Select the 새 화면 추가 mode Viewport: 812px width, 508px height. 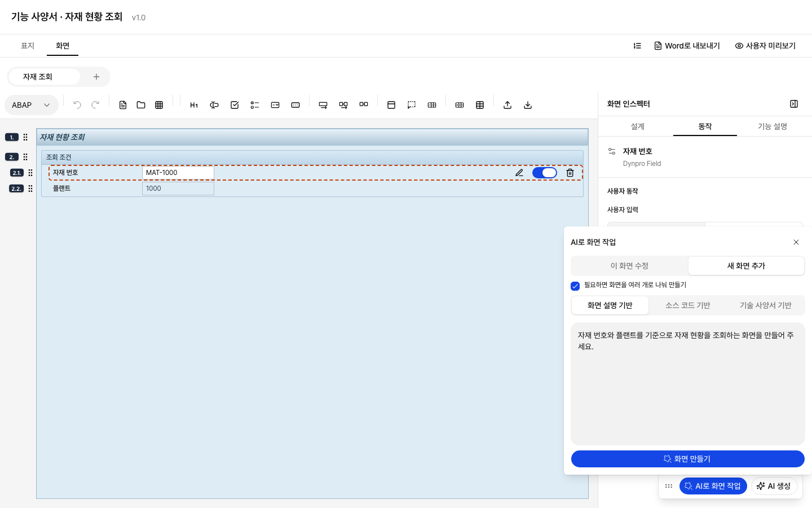746,266
